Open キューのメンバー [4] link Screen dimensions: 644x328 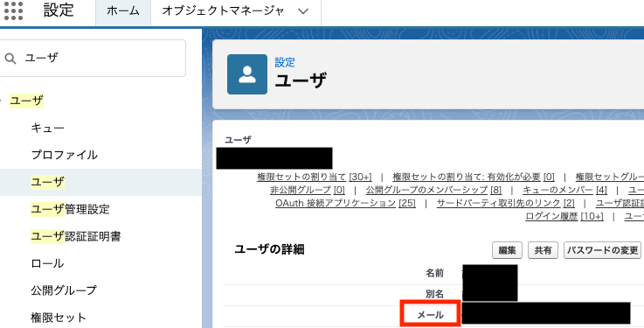pos(564,191)
